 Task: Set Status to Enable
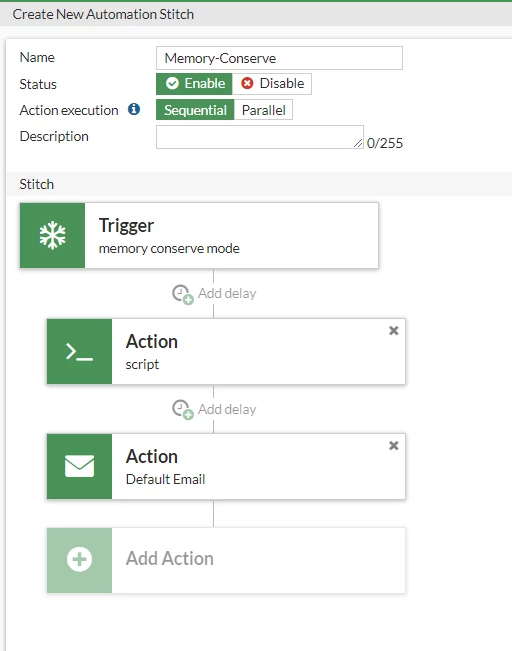tap(194, 83)
